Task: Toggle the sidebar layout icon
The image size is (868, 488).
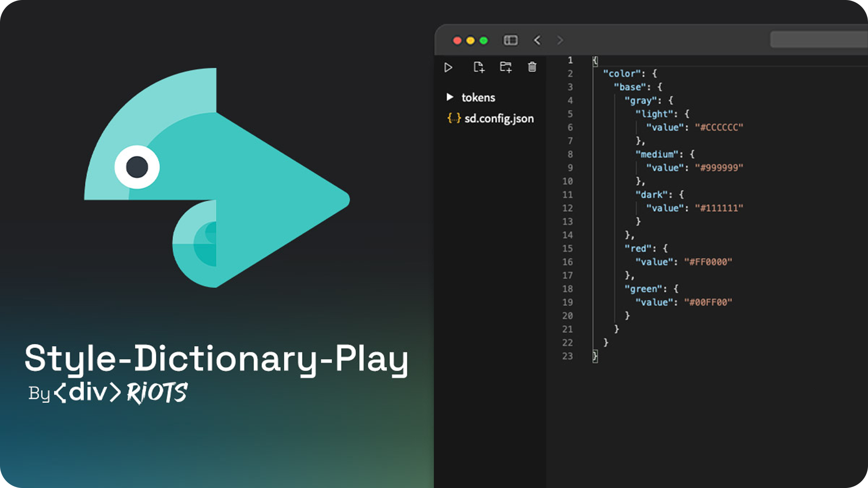Action: point(511,40)
